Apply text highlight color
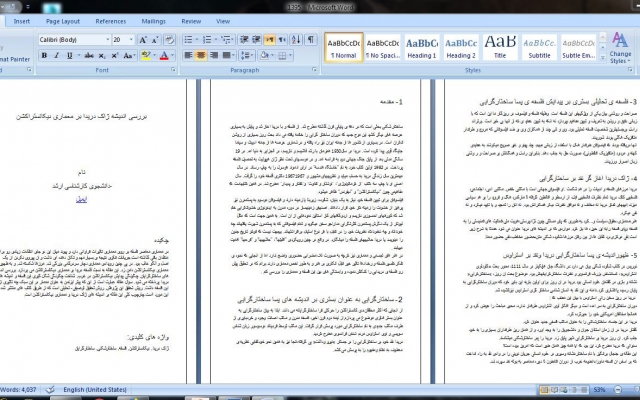The image size is (640, 400). click(x=145, y=56)
